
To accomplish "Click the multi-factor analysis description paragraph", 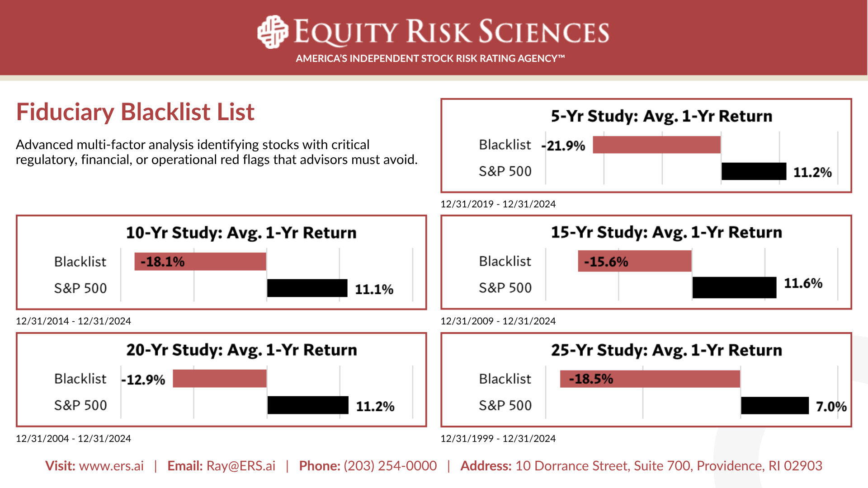I will [217, 152].
